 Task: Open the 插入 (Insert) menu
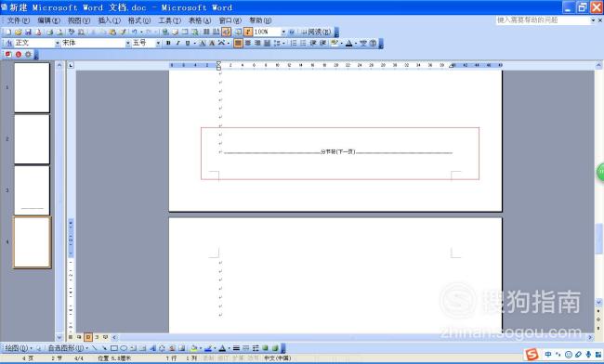(109, 20)
